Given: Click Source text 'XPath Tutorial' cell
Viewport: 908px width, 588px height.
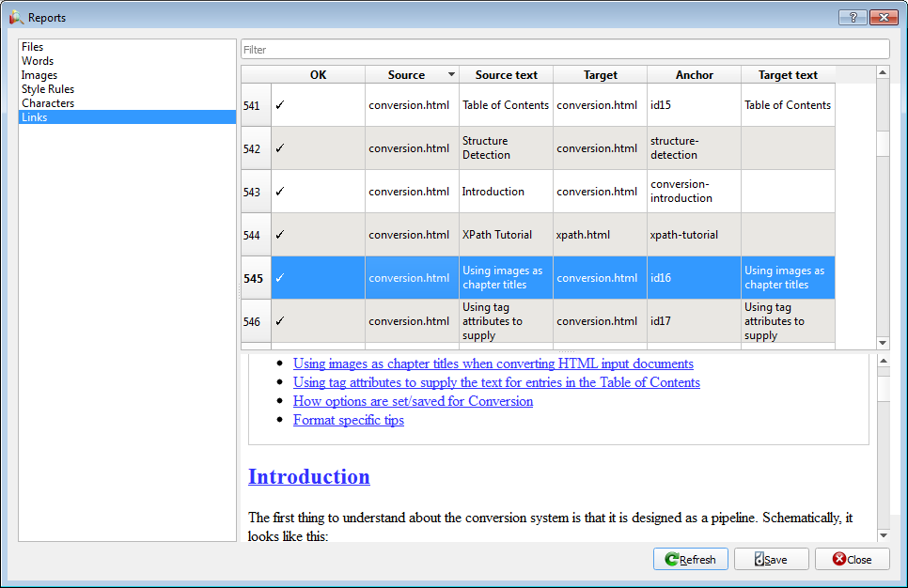Looking at the screenshot, I should [x=506, y=235].
